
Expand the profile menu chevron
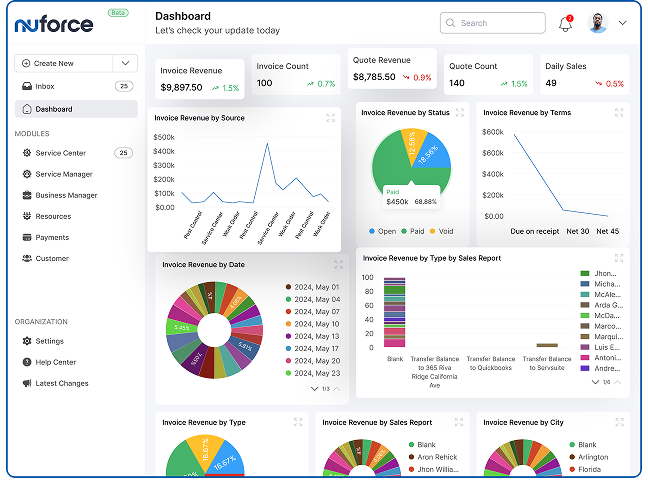coord(623,22)
